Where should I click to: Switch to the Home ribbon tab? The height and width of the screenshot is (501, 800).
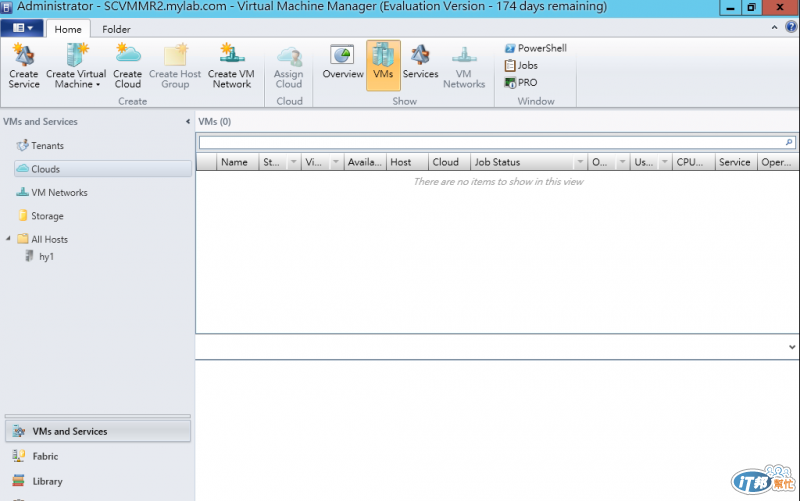coord(68,29)
